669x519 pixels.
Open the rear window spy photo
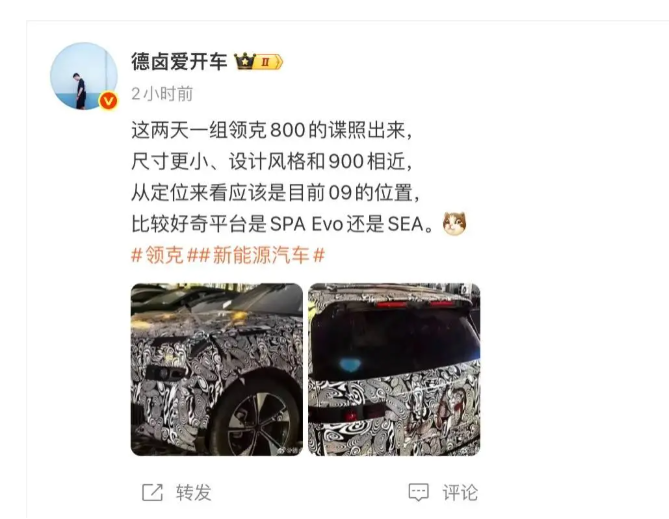point(394,370)
